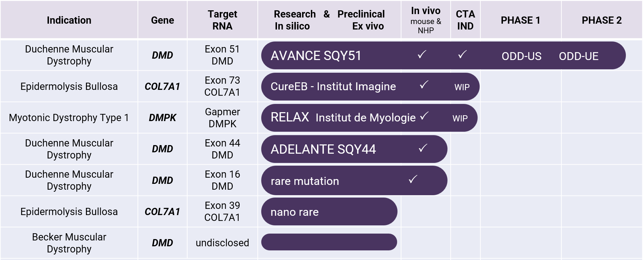This screenshot has height=260, width=644.
Task: Click the checkmark beside Institut de Myologie
Action: 424,116
